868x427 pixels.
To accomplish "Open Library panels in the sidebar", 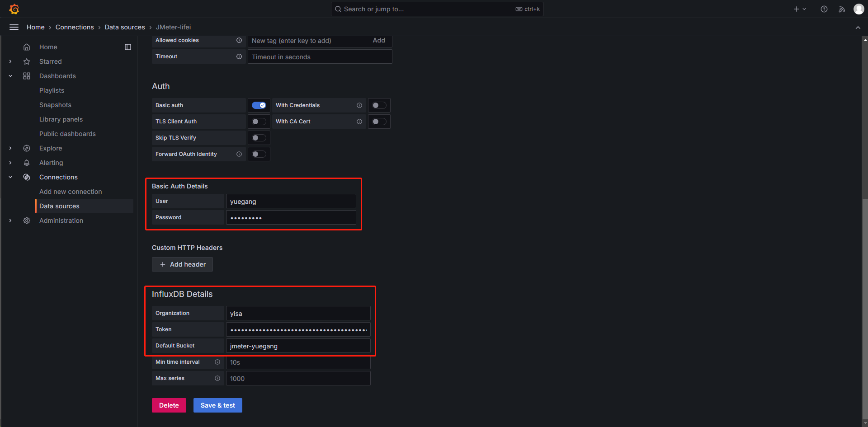I will (x=61, y=119).
